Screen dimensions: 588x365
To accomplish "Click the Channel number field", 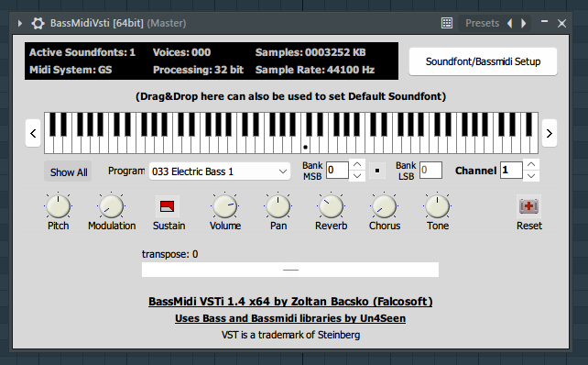I will 511,170.
